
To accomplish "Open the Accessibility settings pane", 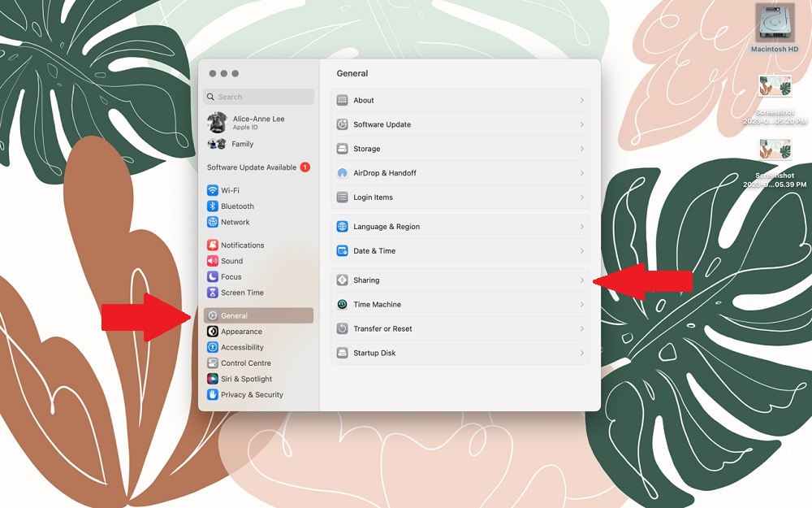I will [258, 347].
